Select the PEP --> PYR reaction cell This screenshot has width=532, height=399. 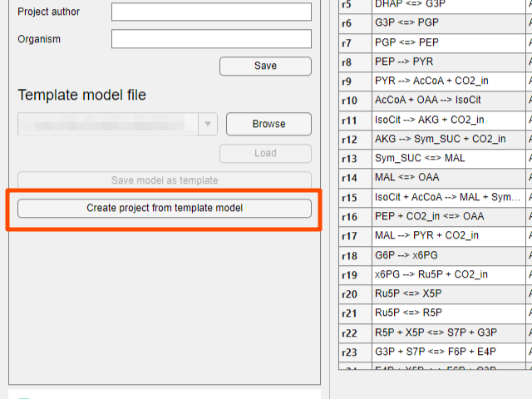447,62
